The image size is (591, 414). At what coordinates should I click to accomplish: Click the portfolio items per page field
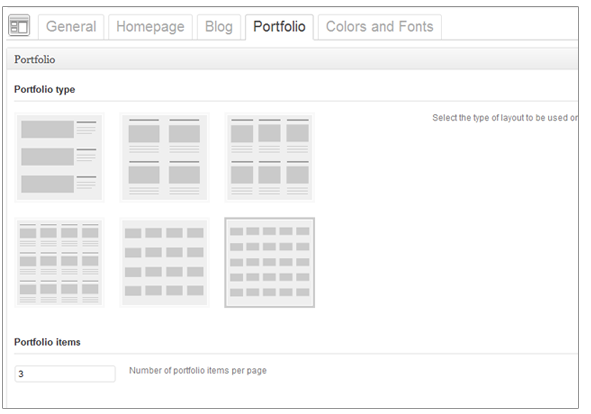(x=65, y=374)
